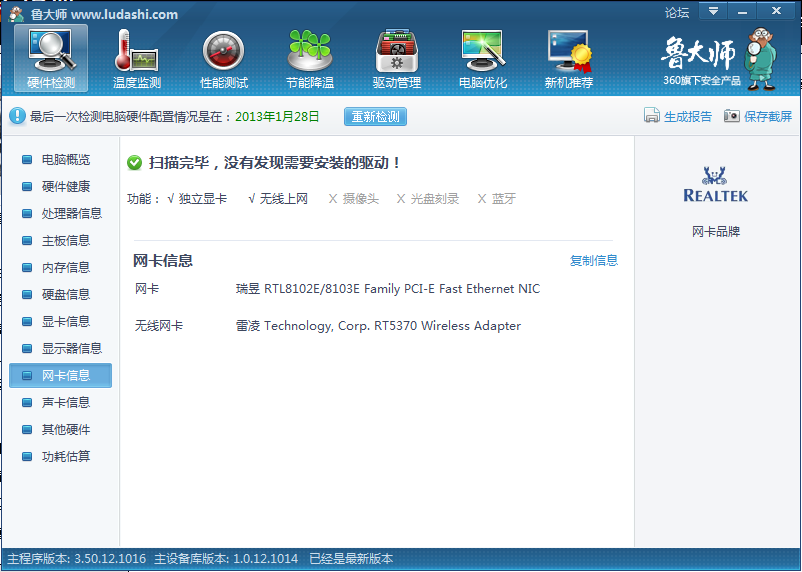Click the printer icon beside 生成报告
This screenshot has height=572, width=802.
click(x=652, y=116)
